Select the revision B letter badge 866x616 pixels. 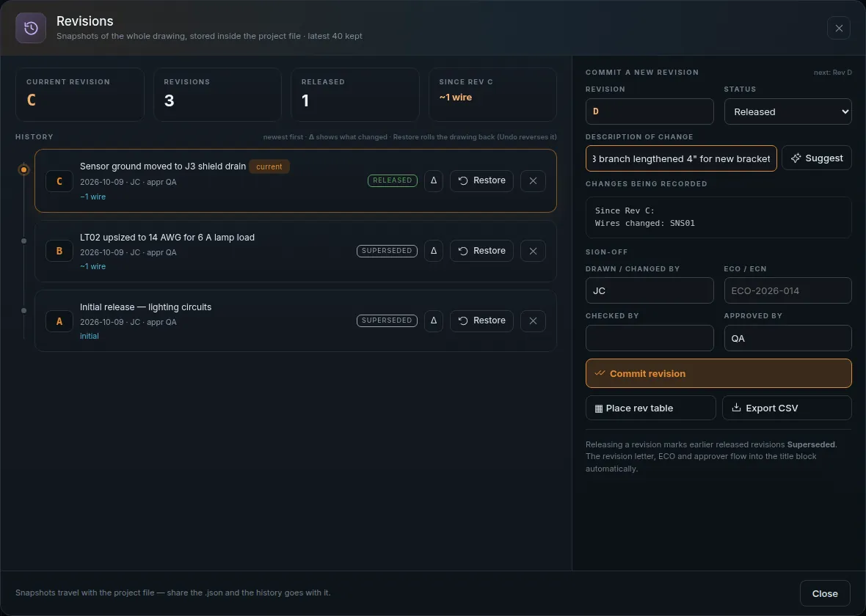(59, 251)
